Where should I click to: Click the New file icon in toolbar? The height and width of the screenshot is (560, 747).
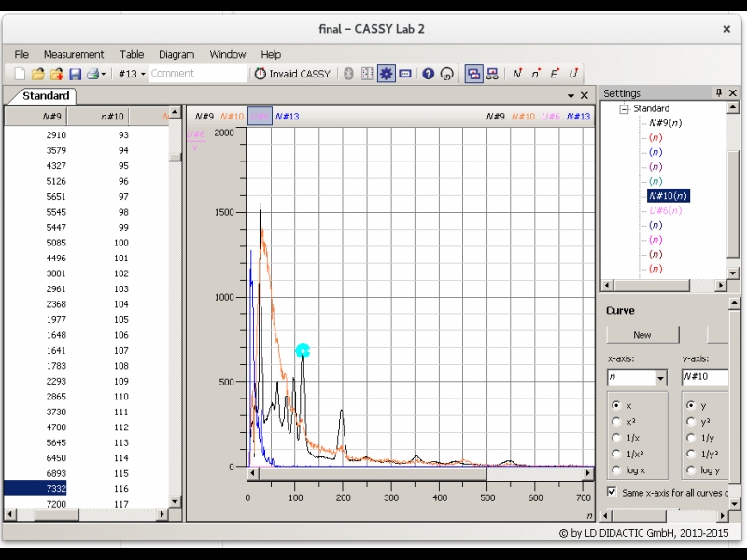pos(20,74)
